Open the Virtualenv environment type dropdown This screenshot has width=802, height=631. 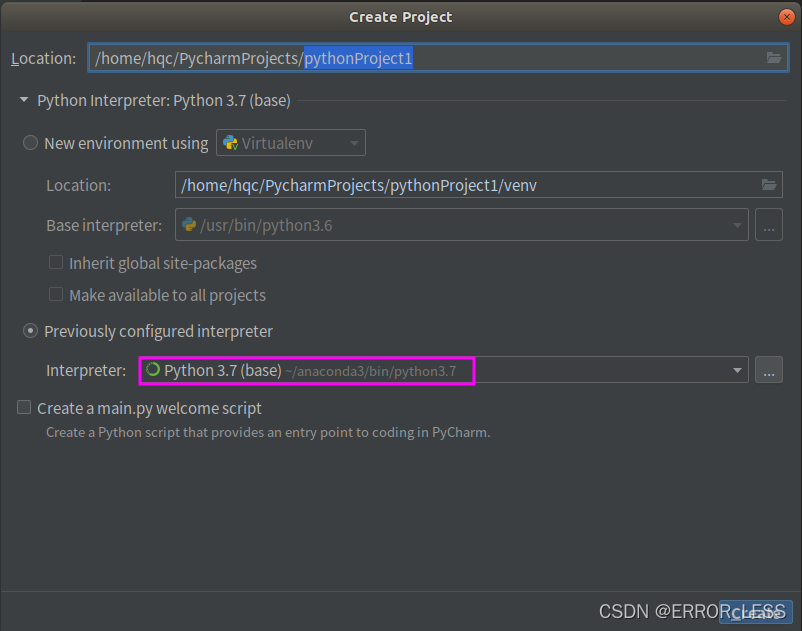click(x=291, y=143)
